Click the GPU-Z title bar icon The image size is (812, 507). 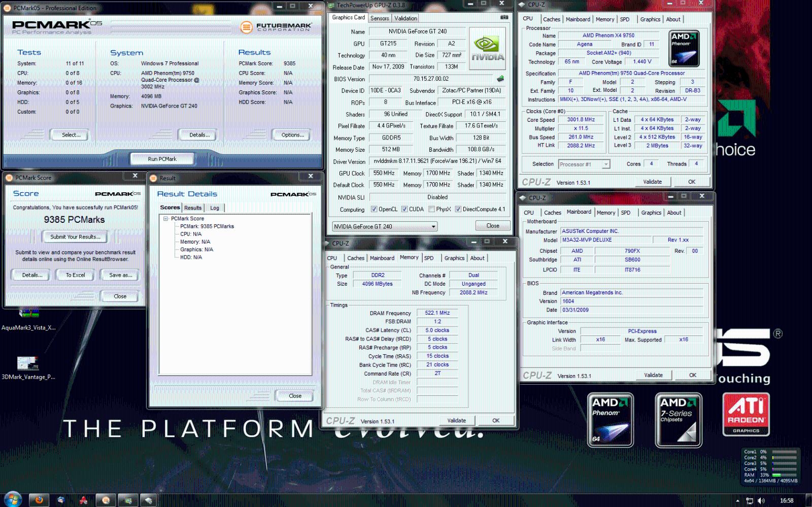pyautogui.click(x=331, y=6)
